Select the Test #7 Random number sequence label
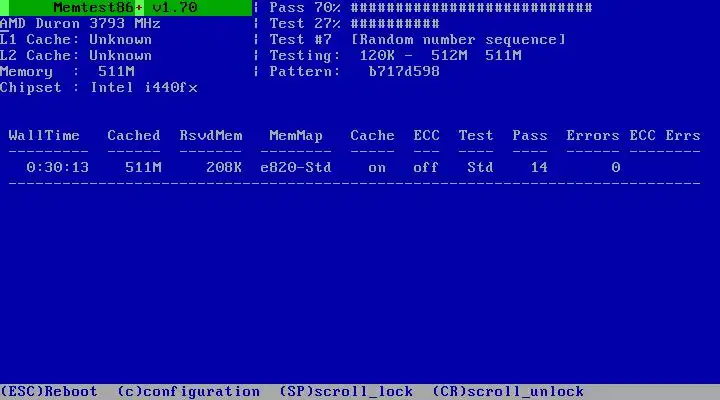Viewport: 720px width, 400px height. (x=417, y=39)
